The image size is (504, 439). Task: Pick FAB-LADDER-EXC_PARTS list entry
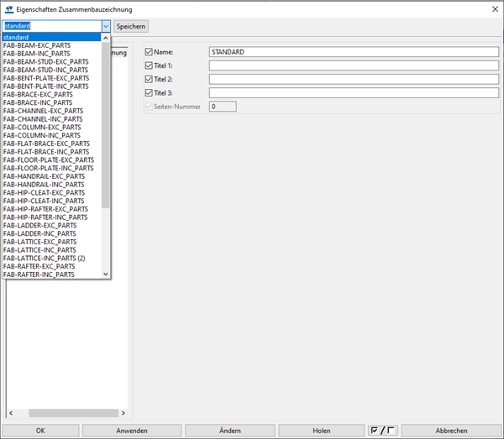point(39,225)
